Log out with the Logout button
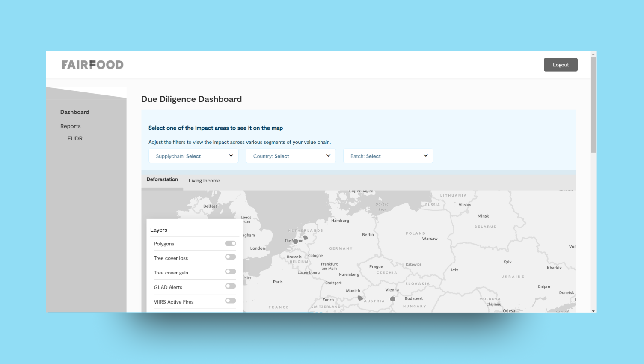 click(x=561, y=65)
